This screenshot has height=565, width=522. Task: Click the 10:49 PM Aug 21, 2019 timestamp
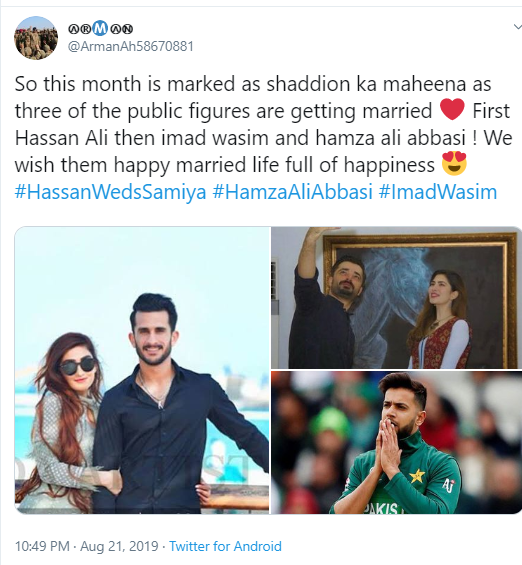(x=86, y=546)
